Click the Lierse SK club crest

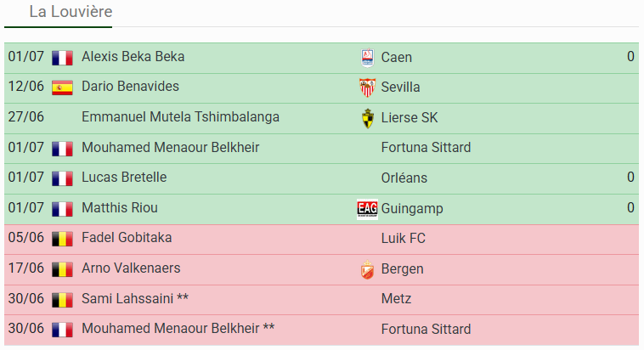(x=368, y=118)
